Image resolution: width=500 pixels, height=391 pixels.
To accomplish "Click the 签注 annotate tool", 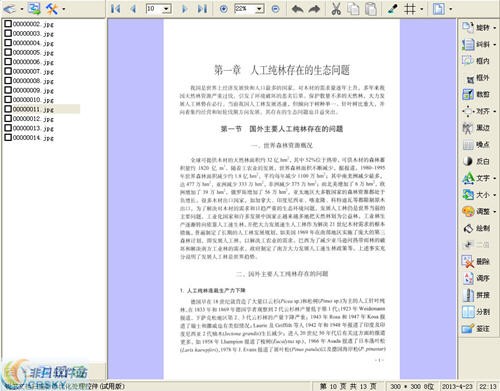I will [476, 329].
